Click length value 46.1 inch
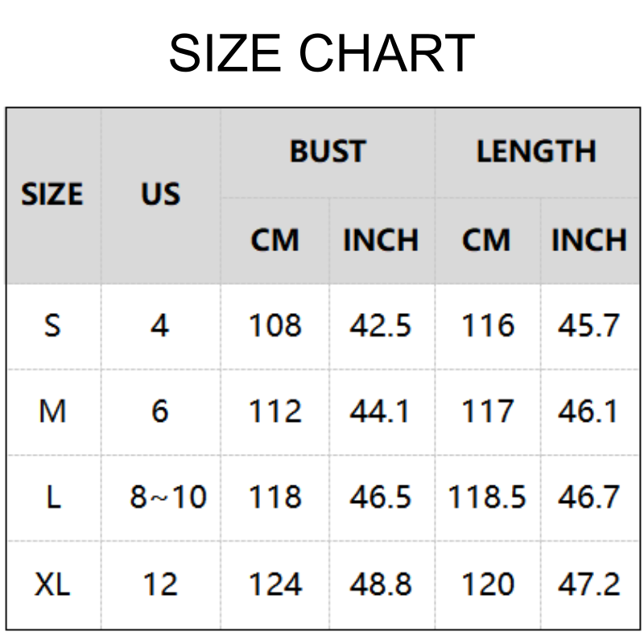 point(588,412)
